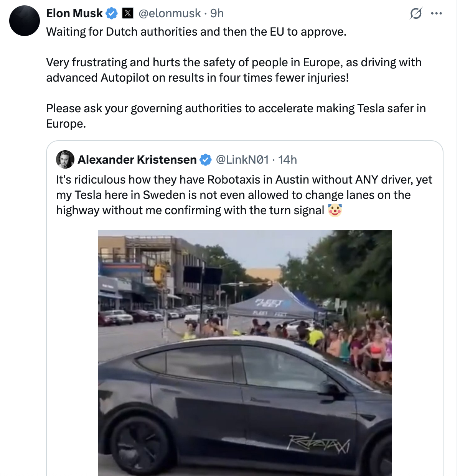Open the more options menu on Elon's post
The width and height of the screenshot is (465, 476).
click(x=437, y=13)
